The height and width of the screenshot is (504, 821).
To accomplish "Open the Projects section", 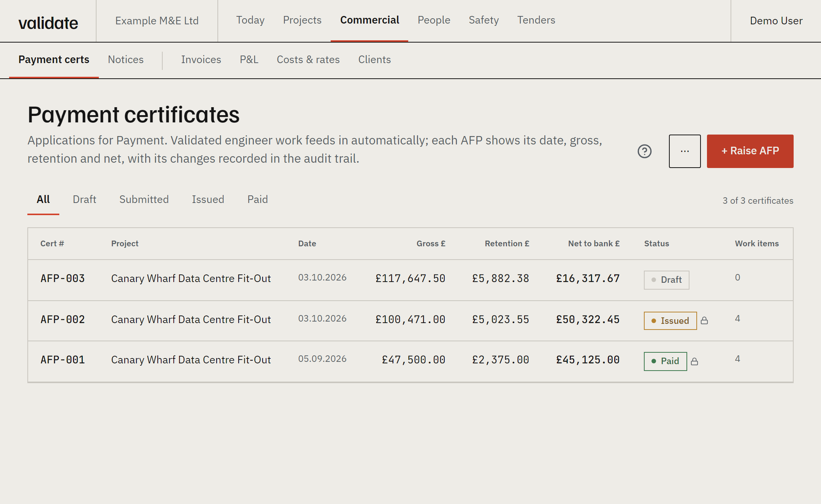I will (302, 20).
